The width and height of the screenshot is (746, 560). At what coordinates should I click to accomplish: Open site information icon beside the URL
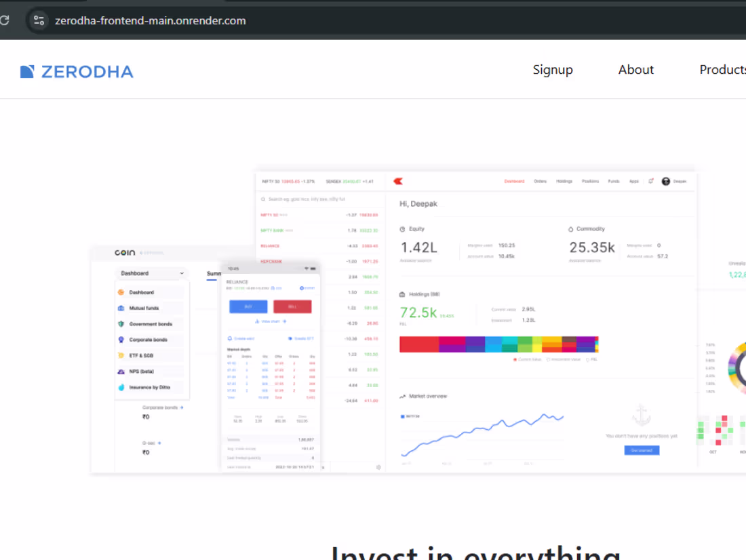[39, 20]
